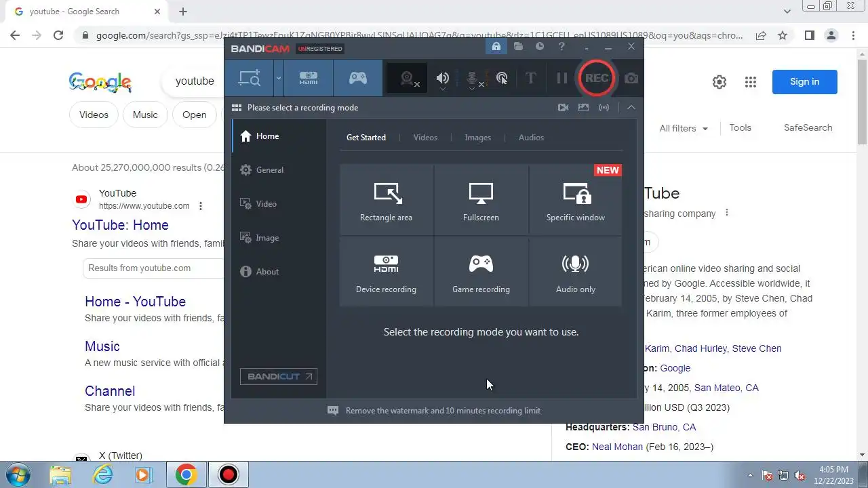Image resolution: width=868 pixels, height=488 pixels.
Task: Open the scheduled recording clock icon
Action: 540,46
